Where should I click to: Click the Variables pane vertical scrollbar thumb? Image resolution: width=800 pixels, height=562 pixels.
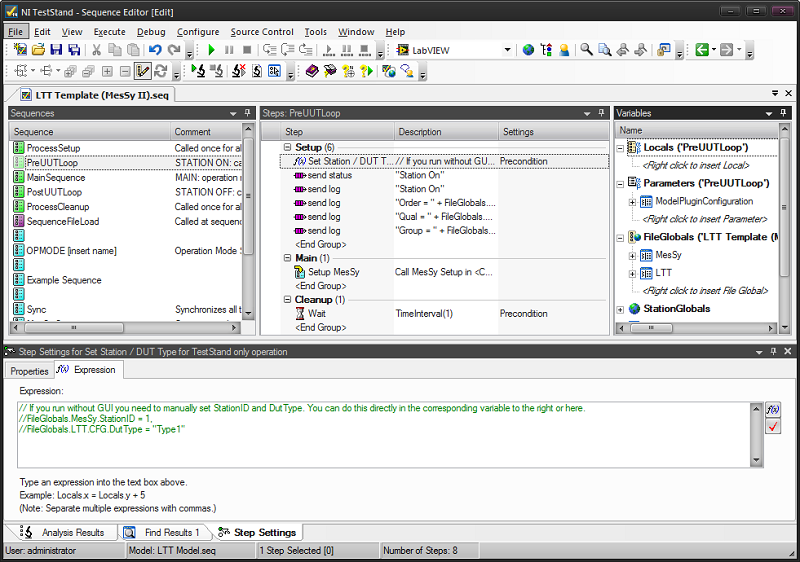785,208
